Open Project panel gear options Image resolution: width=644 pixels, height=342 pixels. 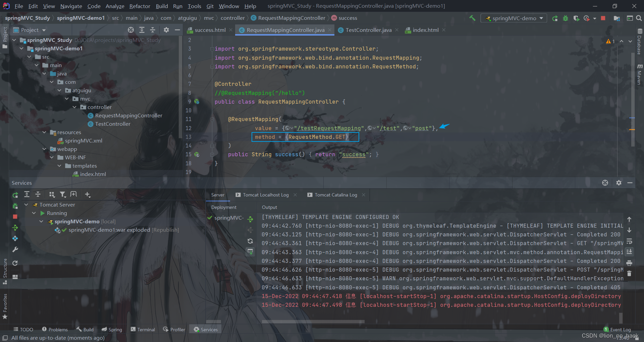[x=166, y=30]
